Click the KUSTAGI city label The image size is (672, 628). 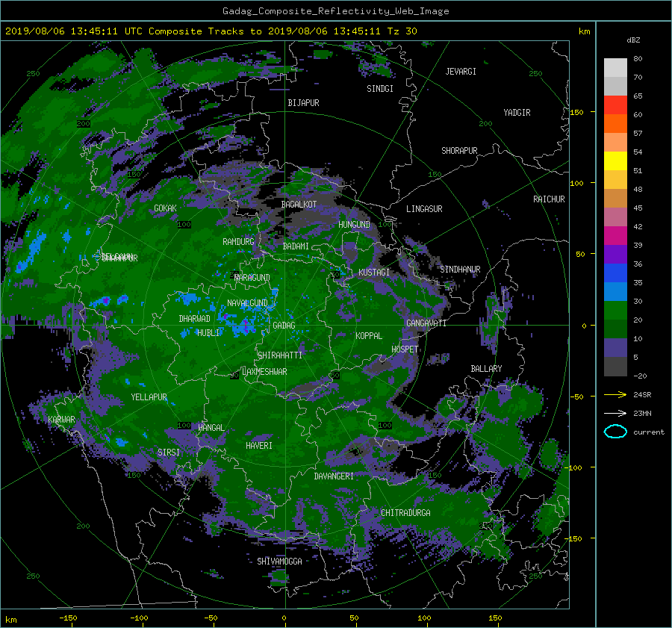pyautogui.click(x=374, y=273)
